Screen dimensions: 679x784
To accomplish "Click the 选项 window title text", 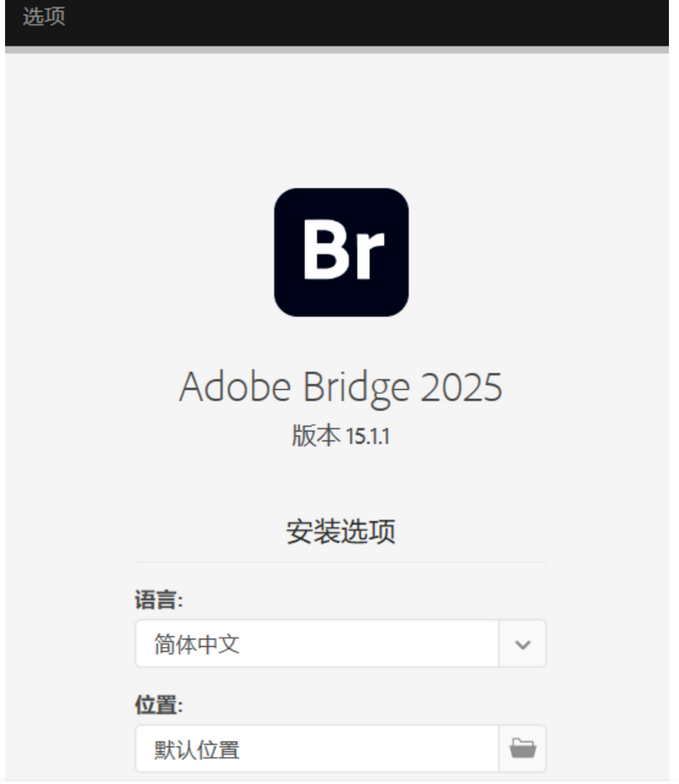I will point(44,17).
